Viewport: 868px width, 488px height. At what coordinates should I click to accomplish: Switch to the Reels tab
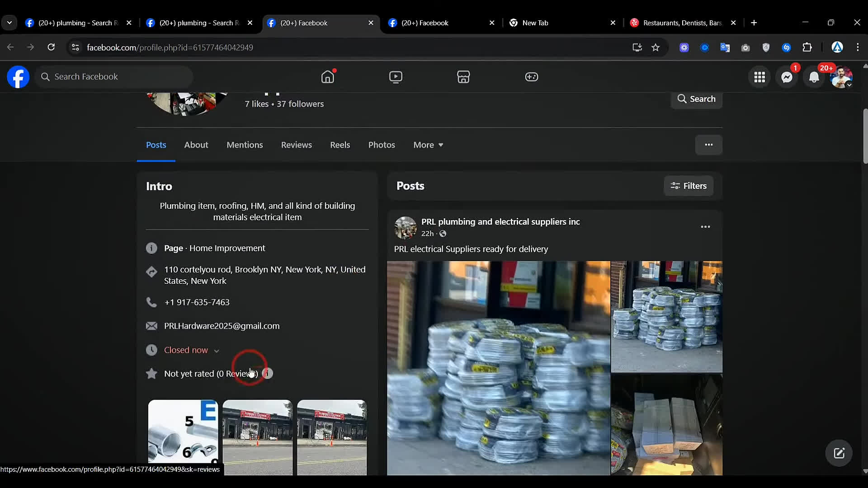point(340,145)
